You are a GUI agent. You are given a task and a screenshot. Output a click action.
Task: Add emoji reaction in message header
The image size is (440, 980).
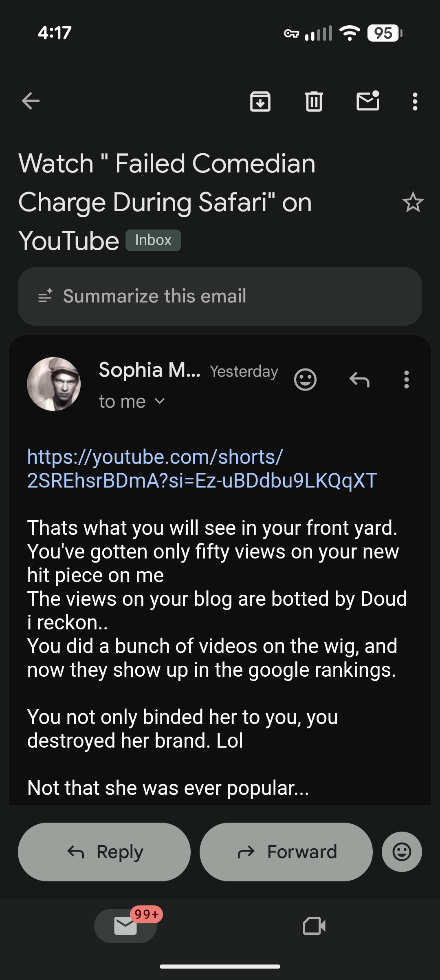305,380
